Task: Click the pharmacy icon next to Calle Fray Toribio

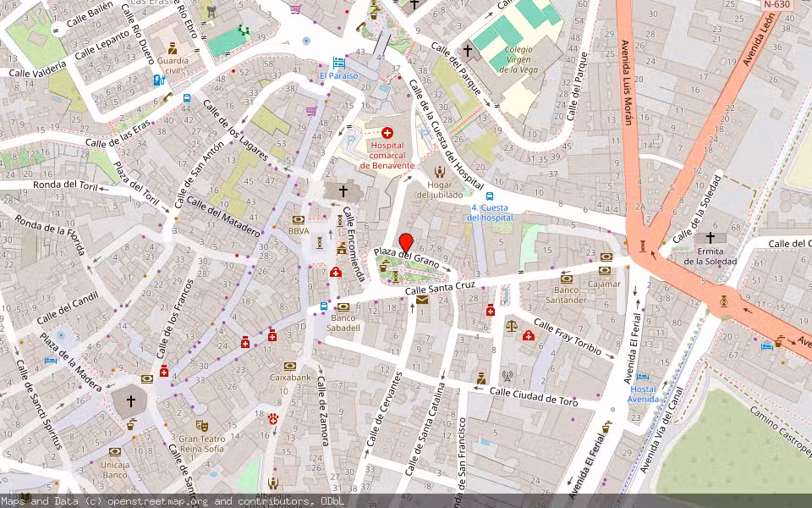Action: click(x=528, y=335)
